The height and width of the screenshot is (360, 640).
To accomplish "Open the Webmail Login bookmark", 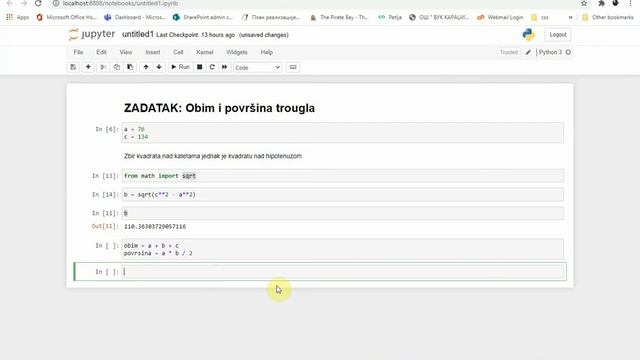I will pyautogui.click(x=500, y=17).
